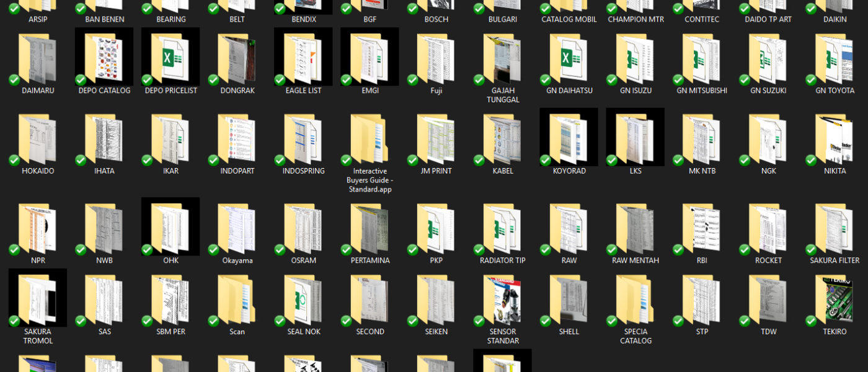868x372 pixels.
Task: Open the KABEL folder
Action: click(503, 140)
